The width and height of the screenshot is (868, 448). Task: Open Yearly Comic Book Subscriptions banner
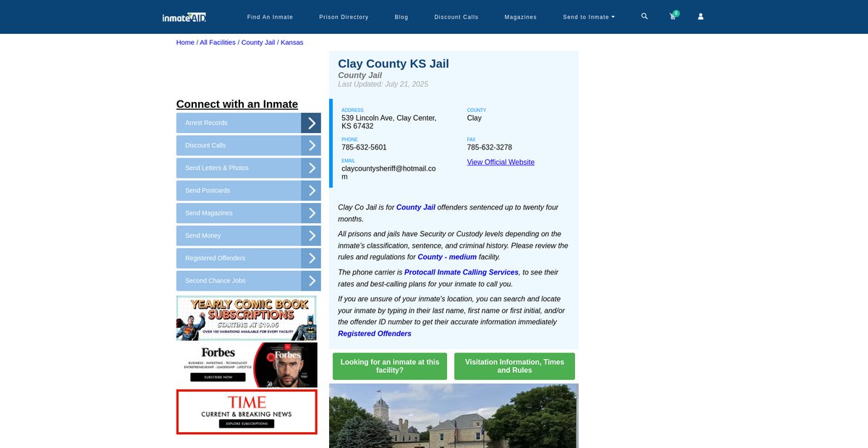click(x=247, y=318)
